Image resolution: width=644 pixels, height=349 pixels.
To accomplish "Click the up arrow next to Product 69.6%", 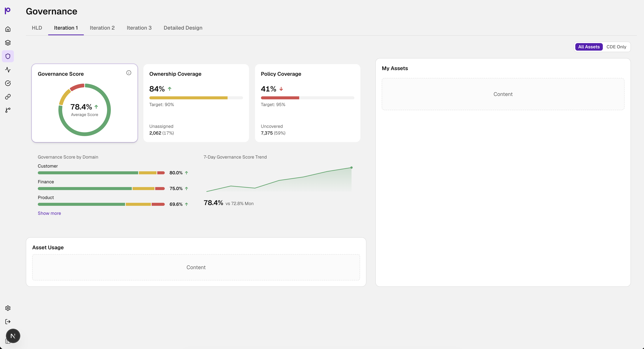I will pyautogui.click(x=186, y=204).
